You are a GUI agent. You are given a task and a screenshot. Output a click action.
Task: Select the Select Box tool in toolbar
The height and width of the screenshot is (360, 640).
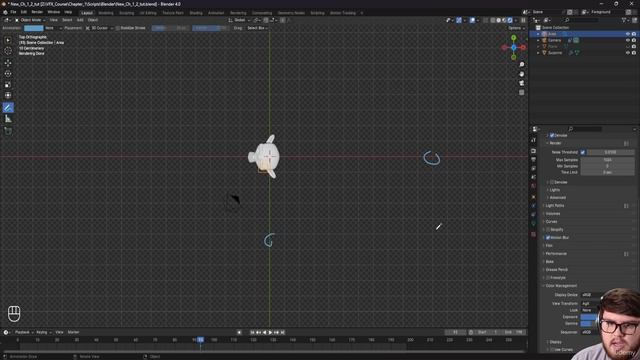(x=8, y=40)
